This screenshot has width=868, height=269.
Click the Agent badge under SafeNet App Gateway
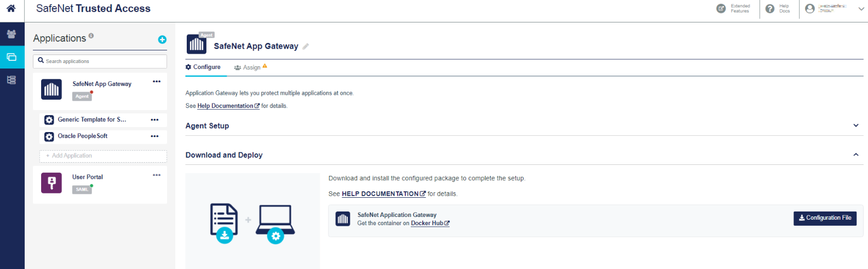point(82,96)
